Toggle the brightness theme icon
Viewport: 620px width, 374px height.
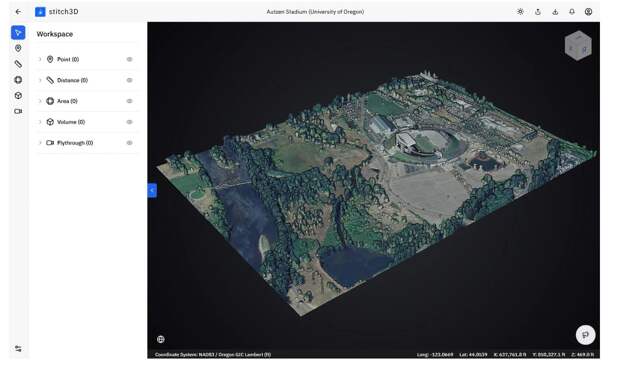point(520,12)
